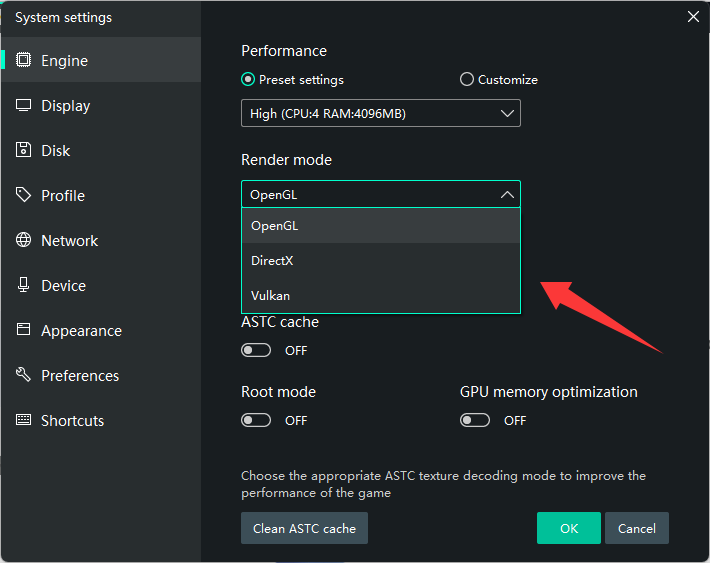The width and height of the screenshot is (710, 563).
Task: Click the Appearance window icon
Action: [24, 330]
